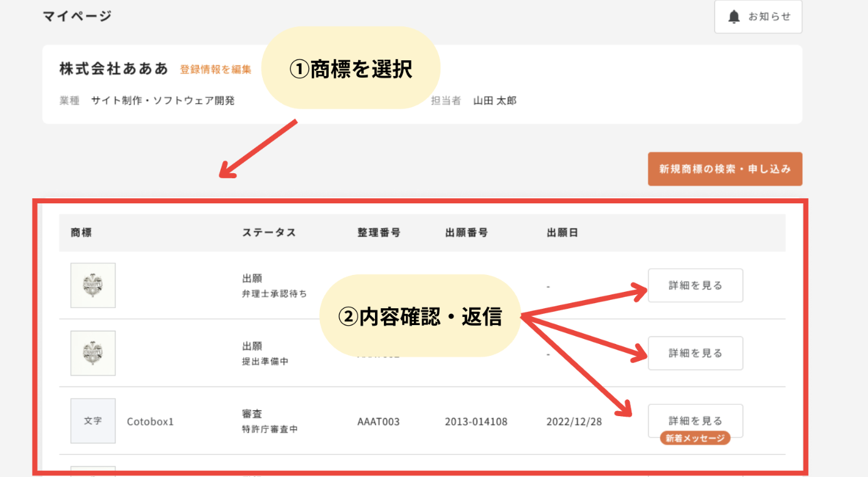Click second row trademark logo thumbnail

[93, 353]
